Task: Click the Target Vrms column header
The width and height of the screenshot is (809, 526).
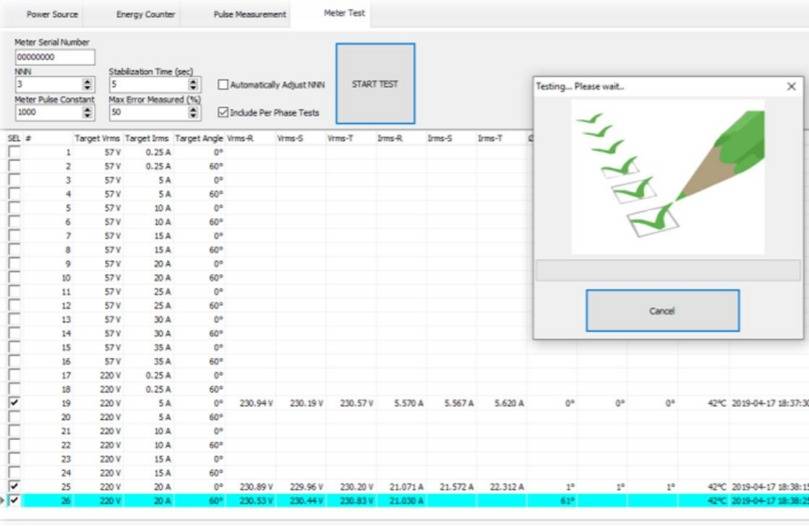Action: tap(98, 138)
